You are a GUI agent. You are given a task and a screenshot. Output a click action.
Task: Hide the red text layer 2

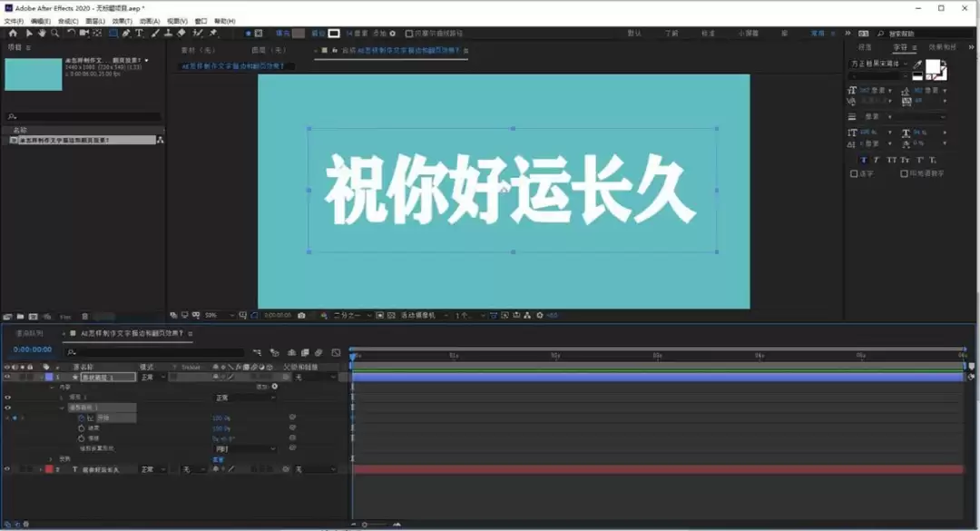point(7,469)
